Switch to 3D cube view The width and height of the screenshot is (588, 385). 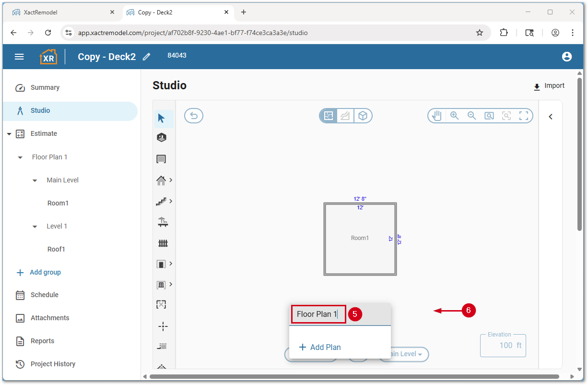pyautogui.click(x=363, y=116)
